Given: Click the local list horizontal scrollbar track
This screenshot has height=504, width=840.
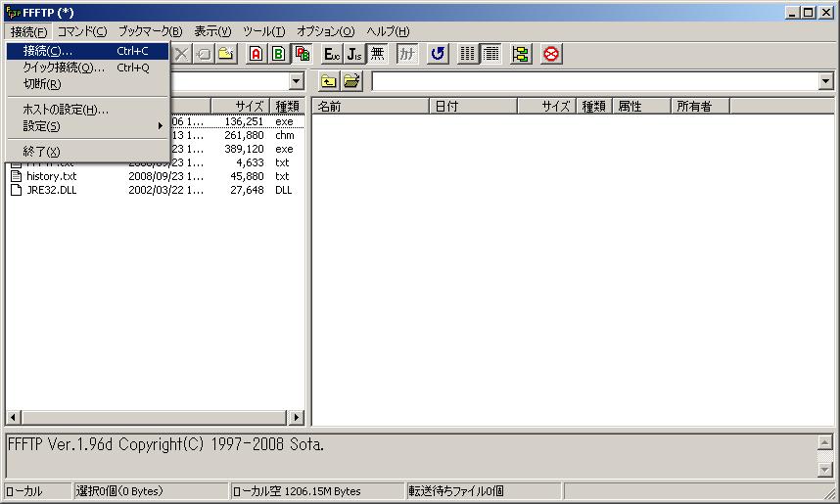Looking at the screenshot, I should 155,417.
